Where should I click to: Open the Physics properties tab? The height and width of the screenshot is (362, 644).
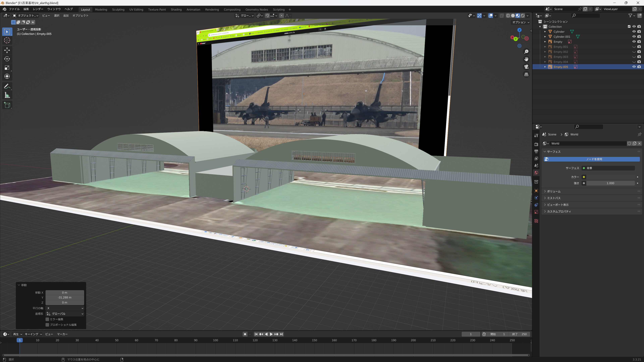pos(536,198)
